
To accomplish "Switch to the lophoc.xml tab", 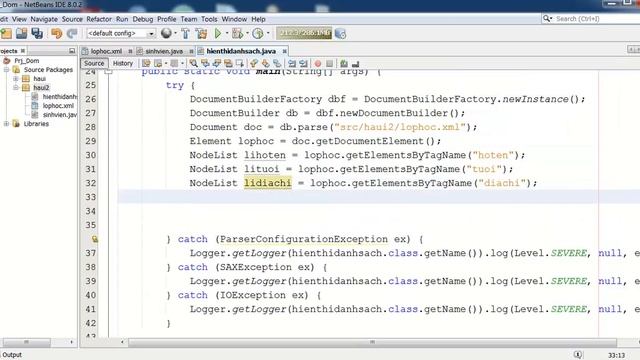I will pyautogui.click(x=106, y=51).
